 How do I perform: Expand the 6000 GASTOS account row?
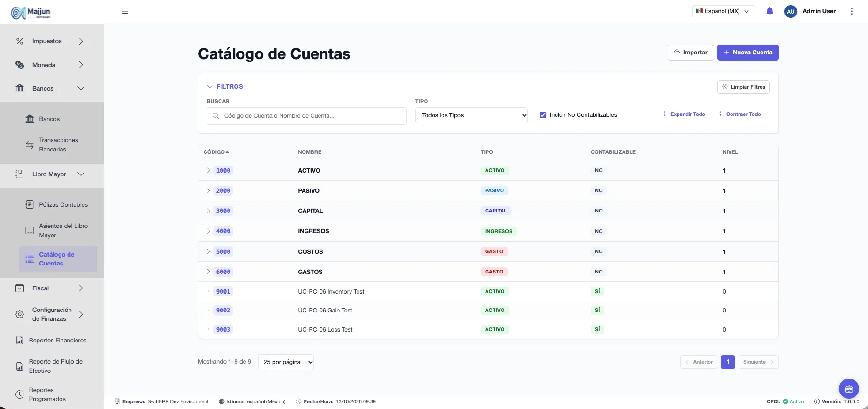pyautogui.click(x=208, y=272)
